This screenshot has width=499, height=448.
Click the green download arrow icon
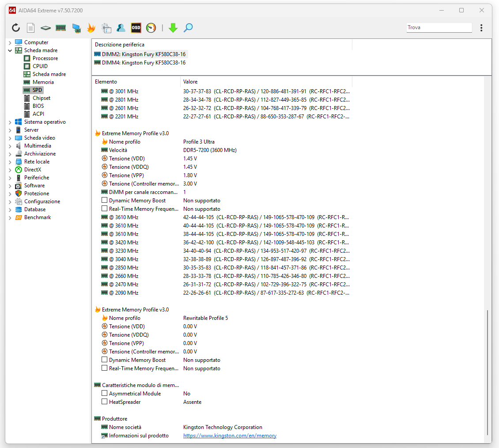(x=173, y=28)
